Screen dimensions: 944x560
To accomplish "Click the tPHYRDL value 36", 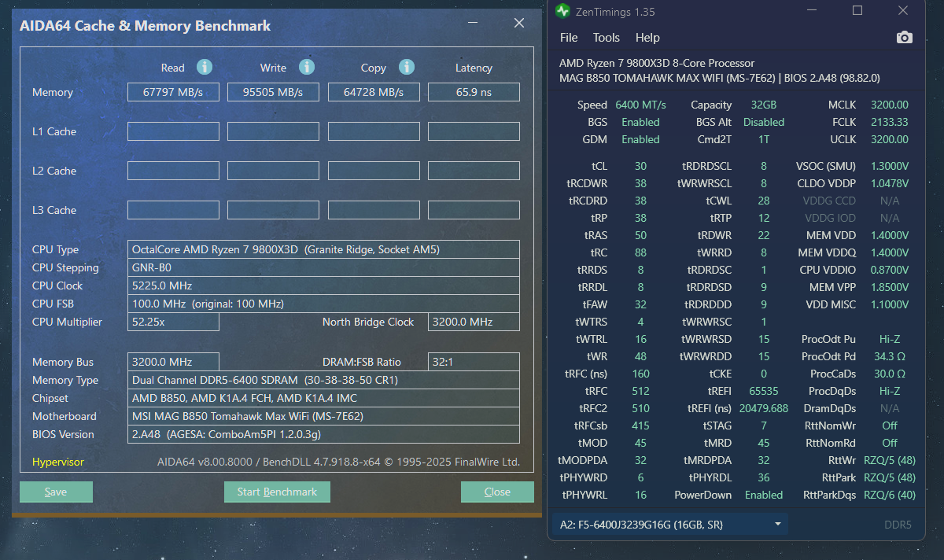I will [763, 477].
